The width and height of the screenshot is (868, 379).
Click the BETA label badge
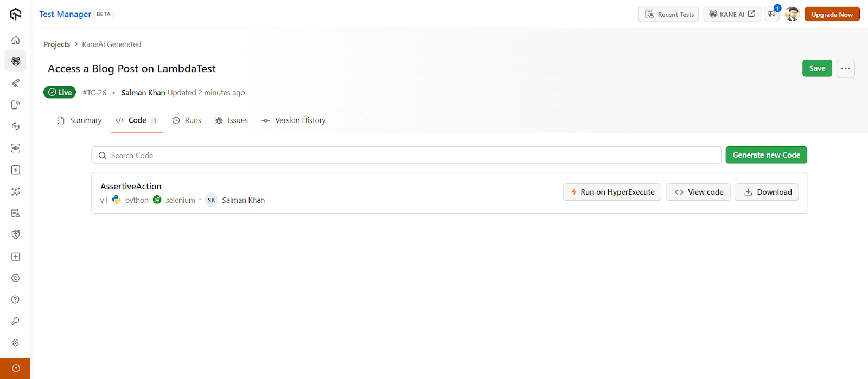[104, 14]
